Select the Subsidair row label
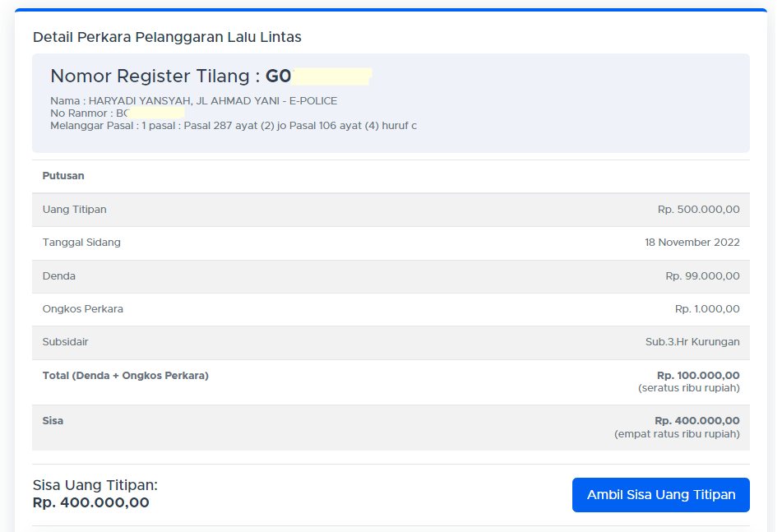The height and width of the screenshot is (532, 782). 65,342
